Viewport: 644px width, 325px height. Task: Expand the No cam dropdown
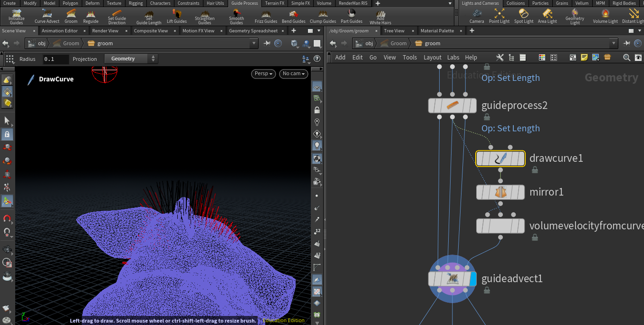(x=294, y=74)
